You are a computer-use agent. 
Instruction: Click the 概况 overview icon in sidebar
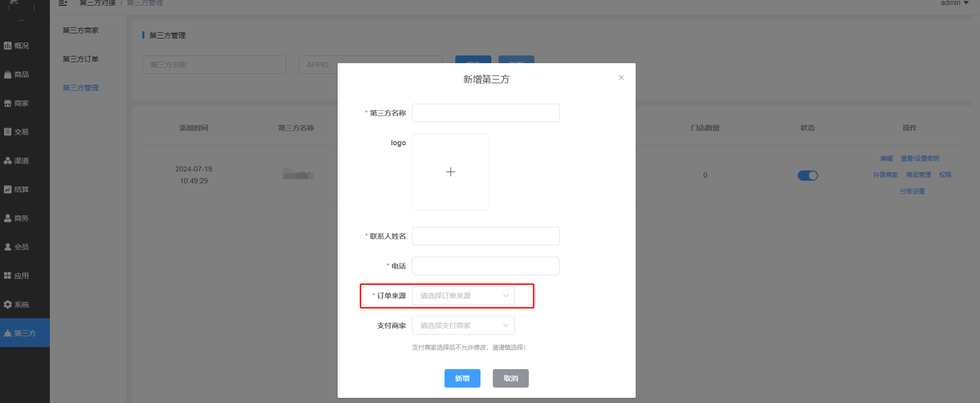tap(8, 46)
